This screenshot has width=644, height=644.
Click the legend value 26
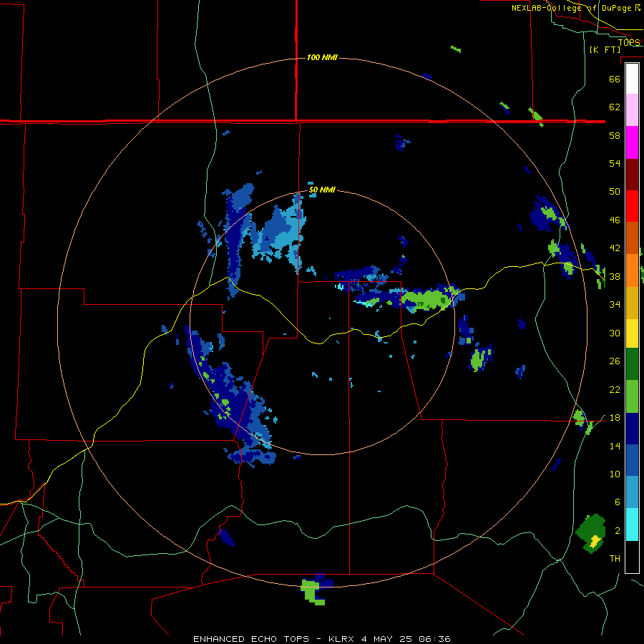(615, 361)
